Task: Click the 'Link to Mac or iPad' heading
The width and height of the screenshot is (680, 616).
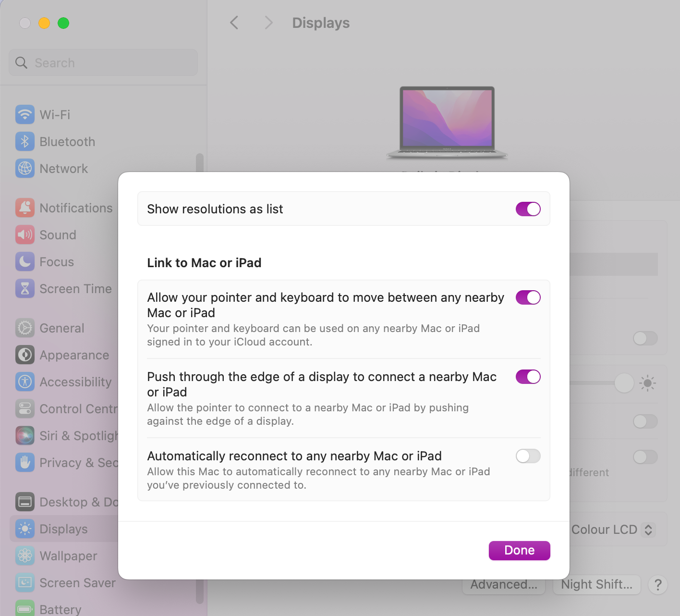Action: tap(204, 263)
